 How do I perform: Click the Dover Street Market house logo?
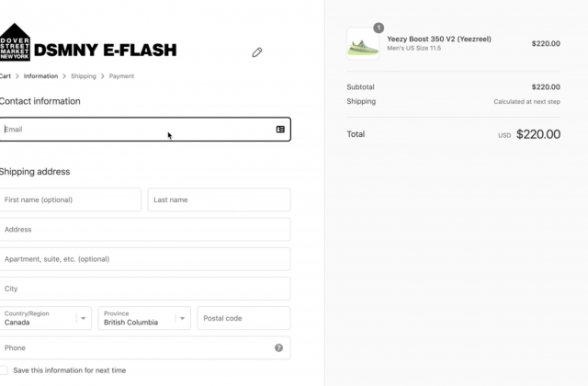(15, 41)
